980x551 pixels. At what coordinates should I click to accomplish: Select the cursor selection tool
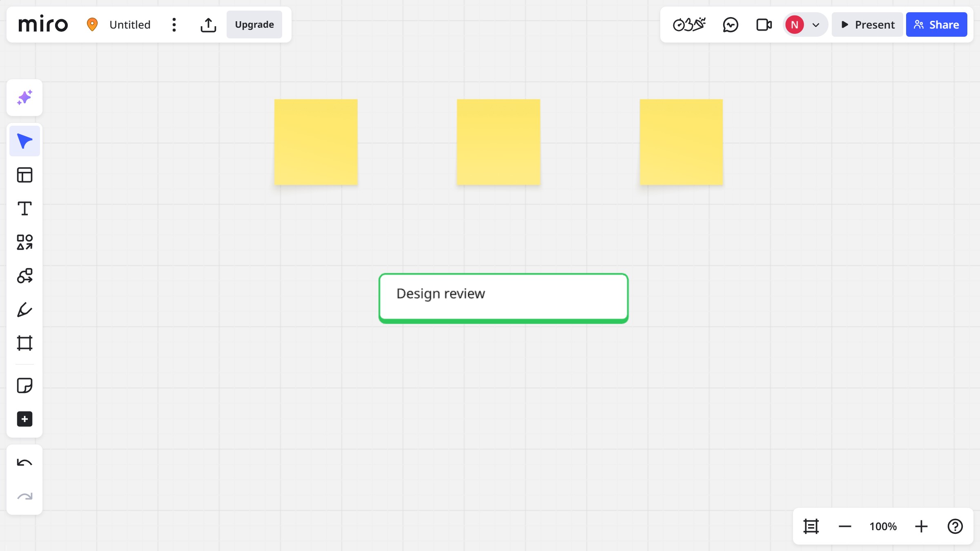click(x=24, y=141)
